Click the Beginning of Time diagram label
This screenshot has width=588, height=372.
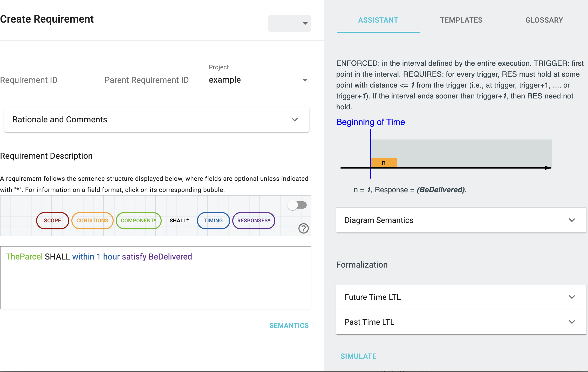tap(371, 122)
